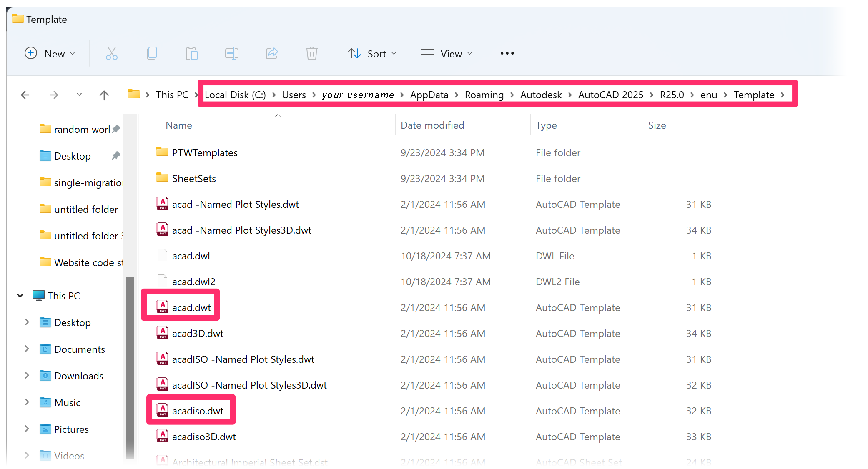Image resolution: width=868 pixels, height=469 pixels.
Task: Click the acadiso.dwt DWT file icon
Action: 162,410
